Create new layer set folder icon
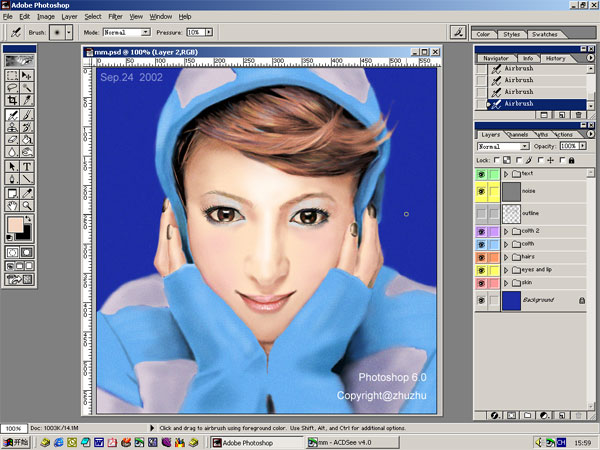The width and height of the screenshot is (600, 450). (x=528, y=415)
